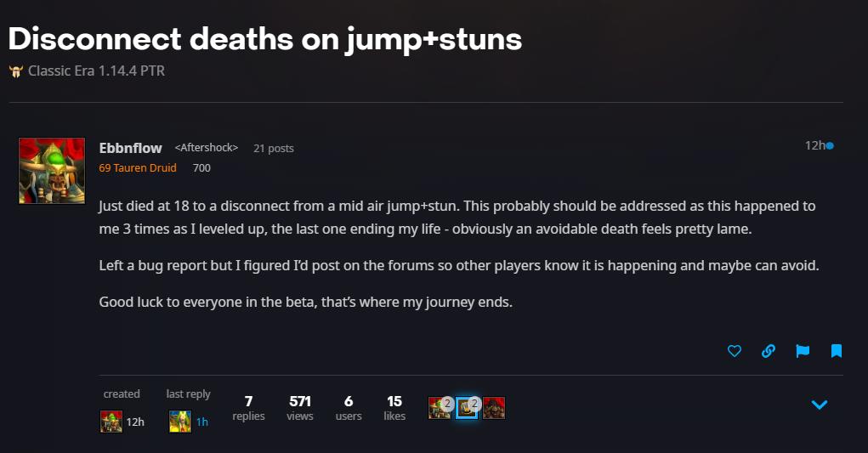
Task: Like the post with heart icon
Action: tap(735, 350)
